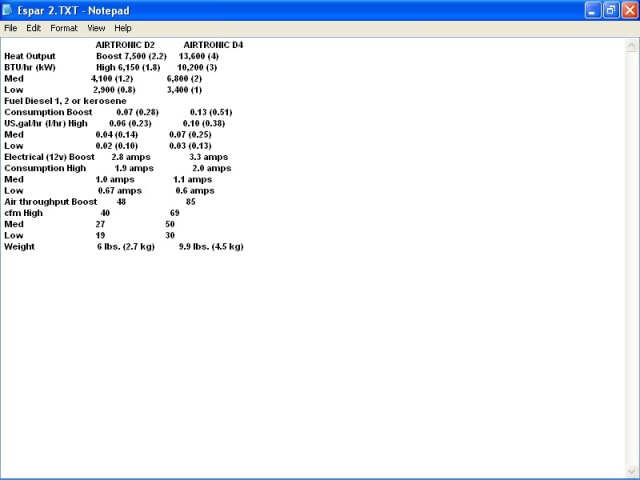640x480 pixels.
Task: Click 'High 6,150 (1.8)' value
Action: click(128, 67)
